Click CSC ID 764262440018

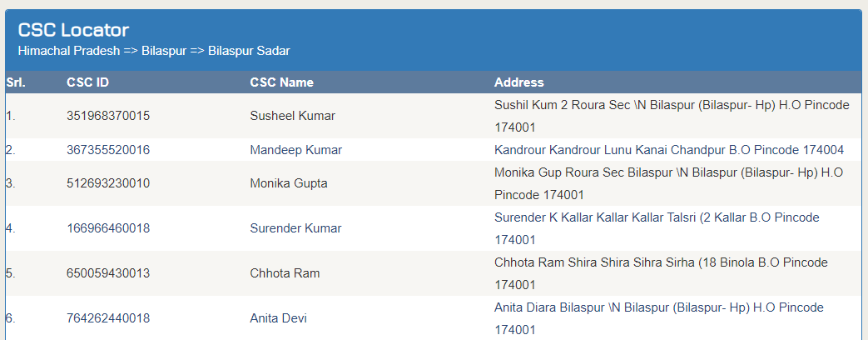108,319
